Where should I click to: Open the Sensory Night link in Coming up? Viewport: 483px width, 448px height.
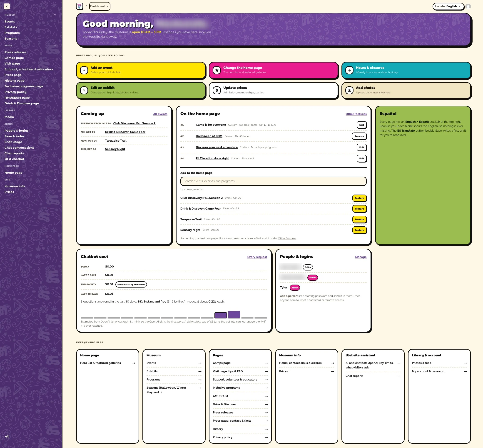pos(115,149)
